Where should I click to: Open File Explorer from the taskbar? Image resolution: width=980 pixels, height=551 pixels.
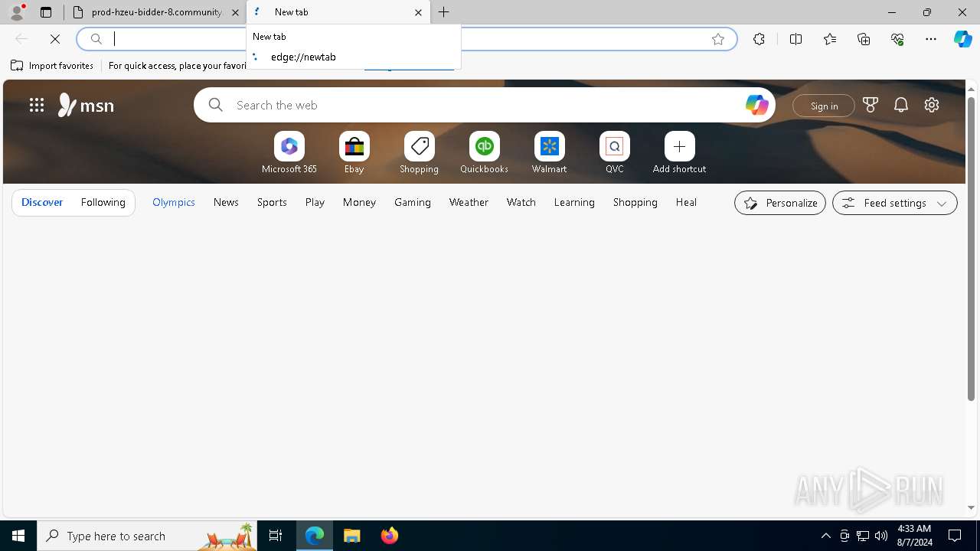click(352, 536)
